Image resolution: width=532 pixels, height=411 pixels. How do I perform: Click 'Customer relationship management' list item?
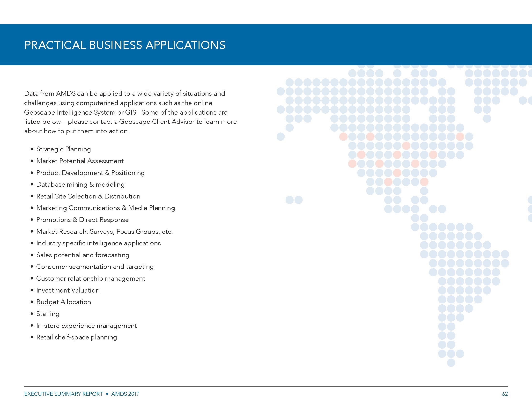coord(91,279)
